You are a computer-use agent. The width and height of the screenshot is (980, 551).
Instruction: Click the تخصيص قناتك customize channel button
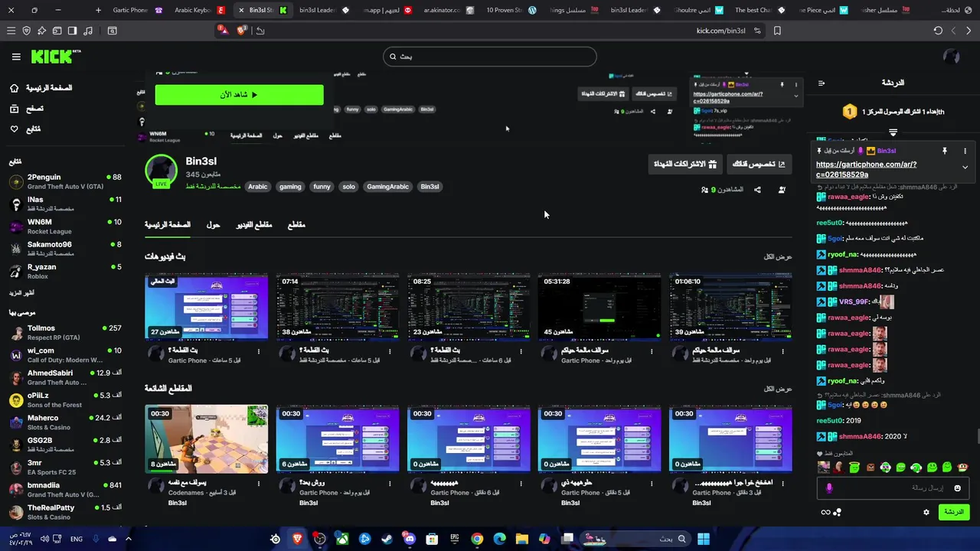pos(759,164)
